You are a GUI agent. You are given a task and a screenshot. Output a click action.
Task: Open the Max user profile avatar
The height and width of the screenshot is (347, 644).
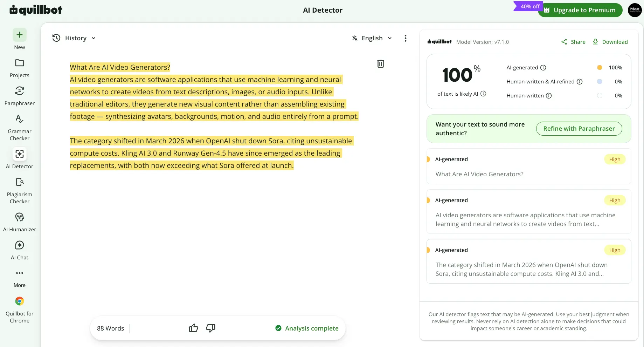tap(635, 10)
